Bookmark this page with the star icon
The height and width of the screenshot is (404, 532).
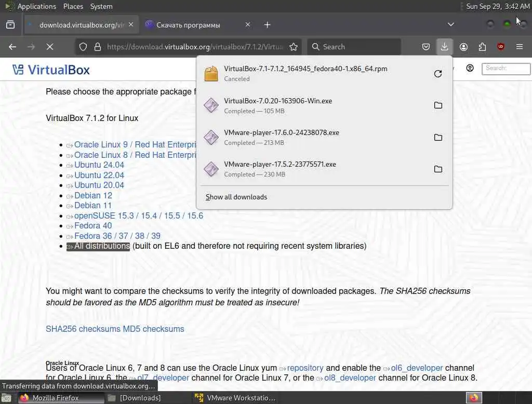pos(294,47)
